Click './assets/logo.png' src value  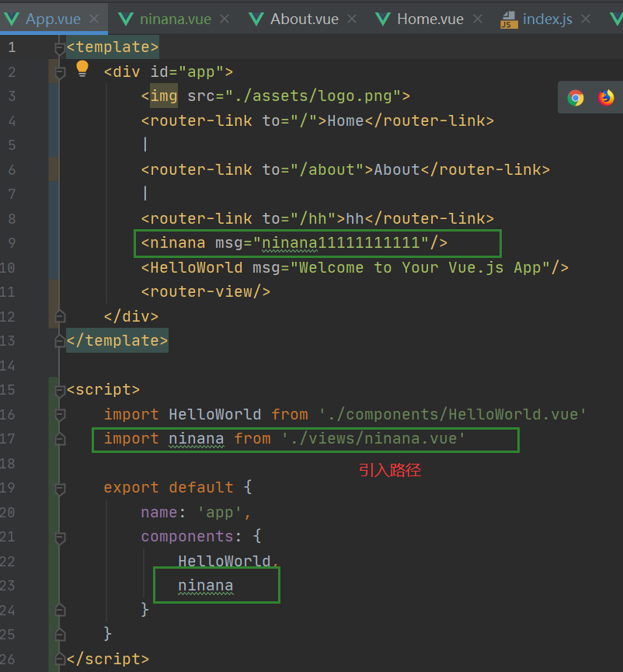[x=313, y=96]
